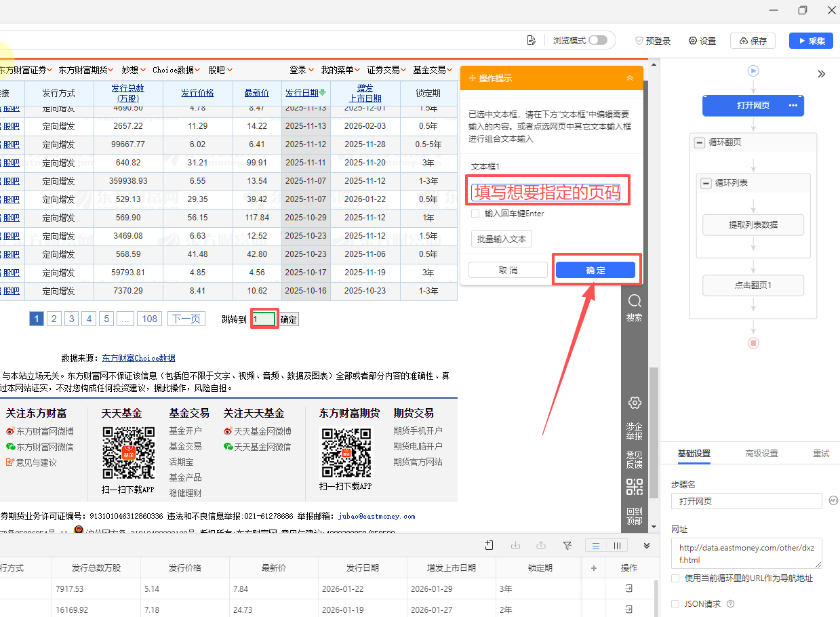Click the 步骤名 input field

pos(746,501)
